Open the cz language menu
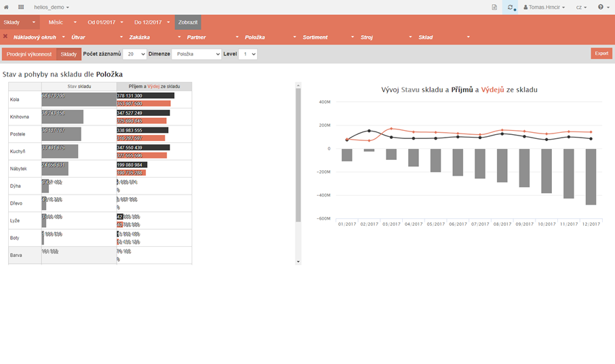Image resolution: width=615 pixels, height=364 pixels. pos(581,7)
